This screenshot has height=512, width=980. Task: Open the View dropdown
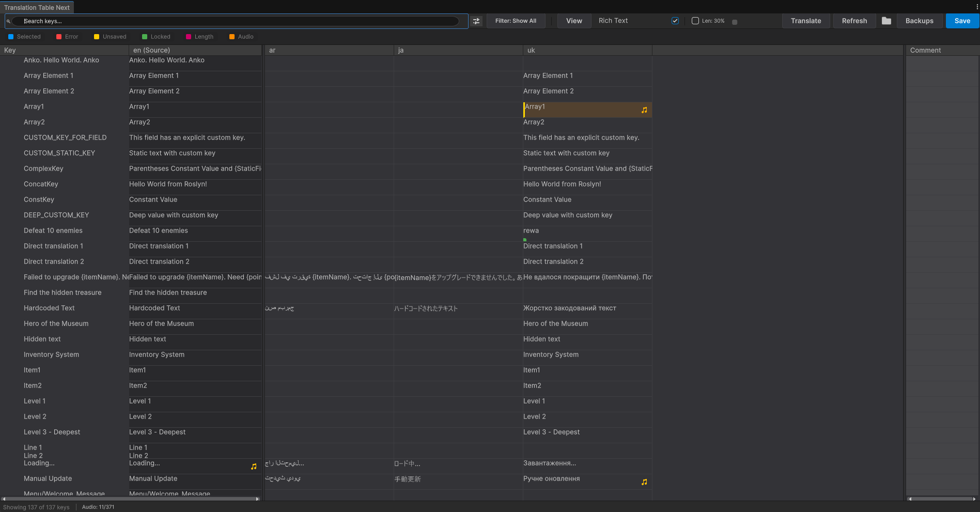tap(573, 21)
